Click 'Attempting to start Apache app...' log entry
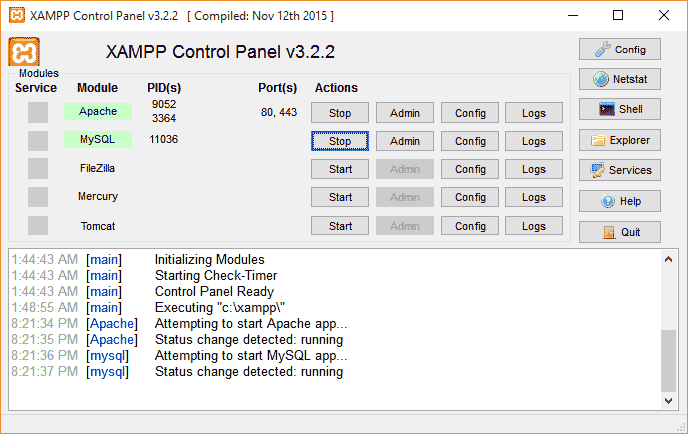This screenshot has width=688, height=434. [251, 324]
